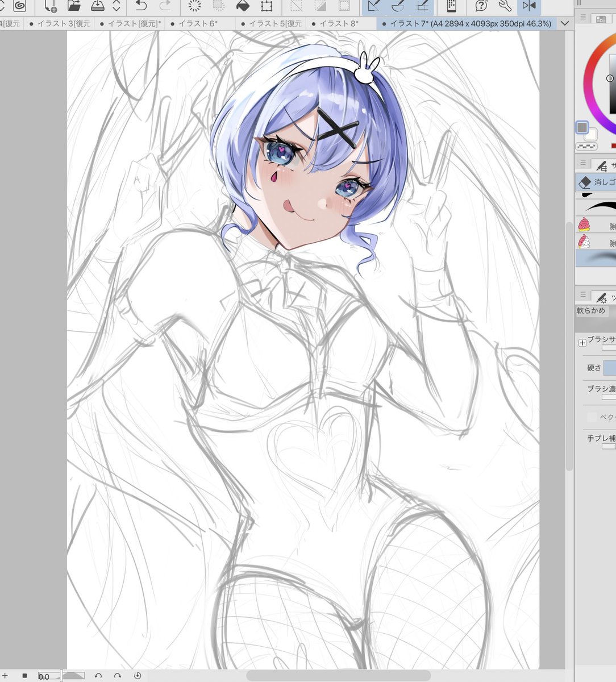
Task: Select the 消しゴム eraser sub tool group
Action: (596, 182)
